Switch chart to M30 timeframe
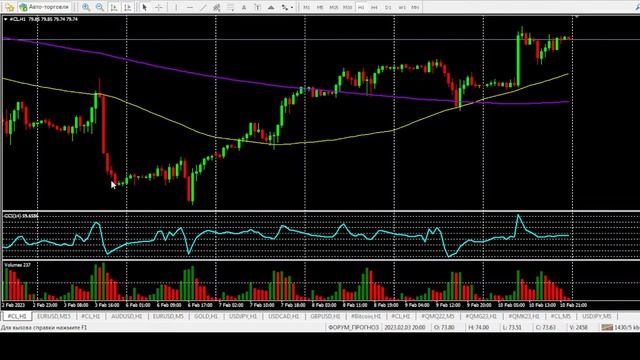Screen dimensions: 640x360 coord(347,7)
